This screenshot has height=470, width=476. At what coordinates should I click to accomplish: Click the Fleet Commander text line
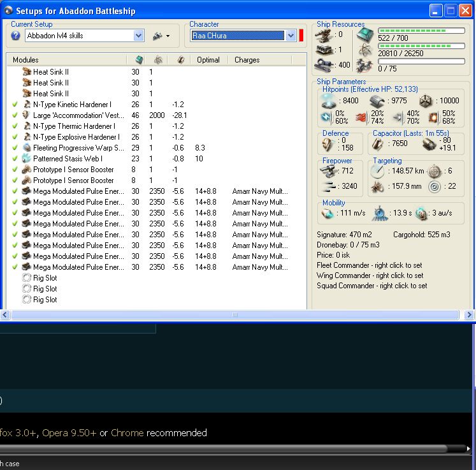coord(370,265)
